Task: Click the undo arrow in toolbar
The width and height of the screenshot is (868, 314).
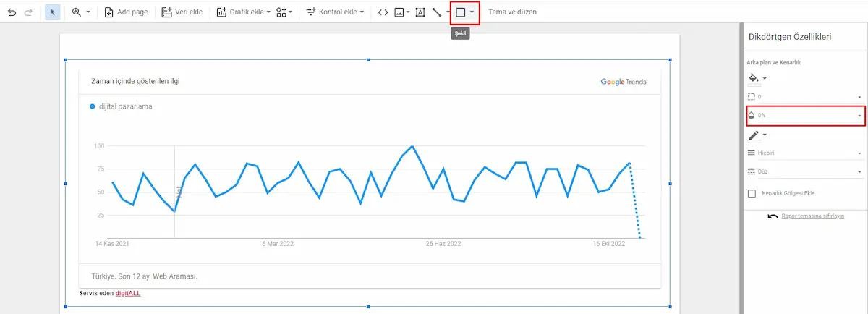Action: (12, 12)
